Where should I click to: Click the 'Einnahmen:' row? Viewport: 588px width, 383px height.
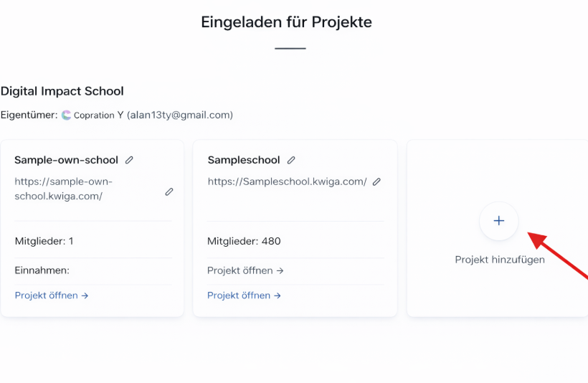(42, 270)
